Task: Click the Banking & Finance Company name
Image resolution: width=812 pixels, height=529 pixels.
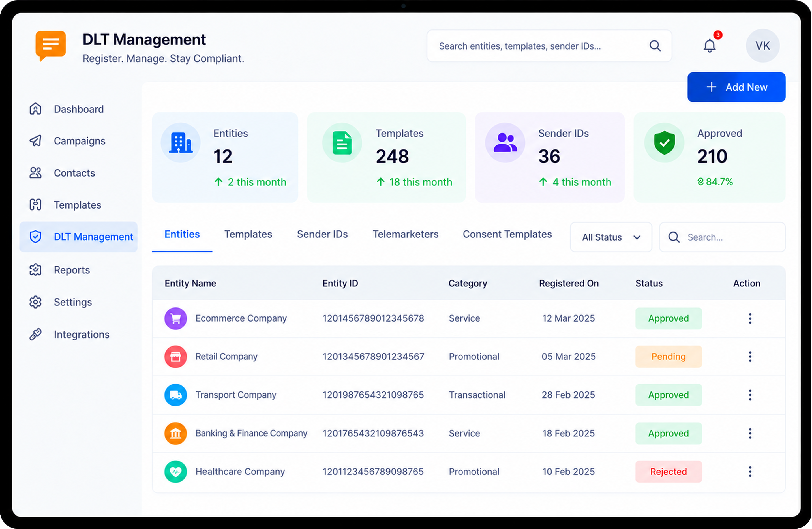Action: (251, 433)
